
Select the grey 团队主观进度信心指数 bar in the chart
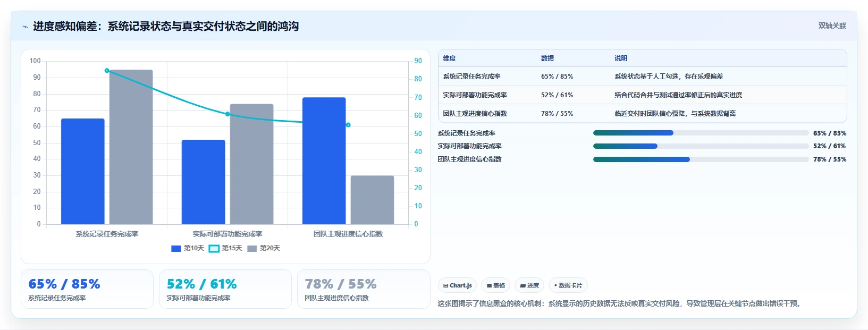(x=373, y=200)
